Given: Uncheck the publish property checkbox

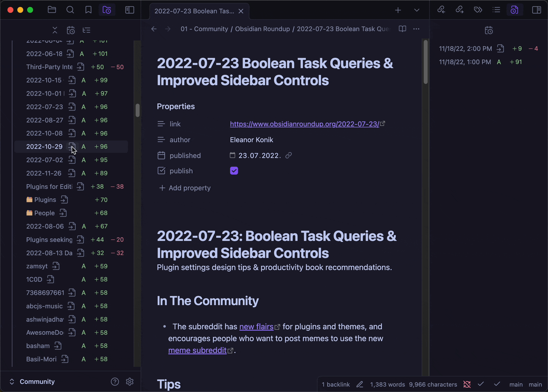Looking at the screenshot, I should click(x=234, y=171).
